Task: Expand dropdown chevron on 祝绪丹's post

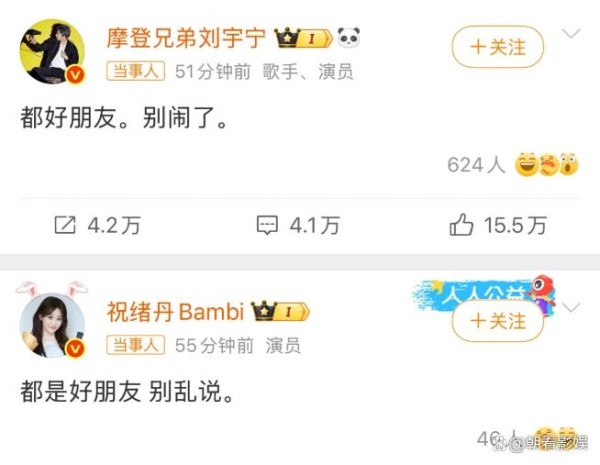Action: (x=571, y=307)
